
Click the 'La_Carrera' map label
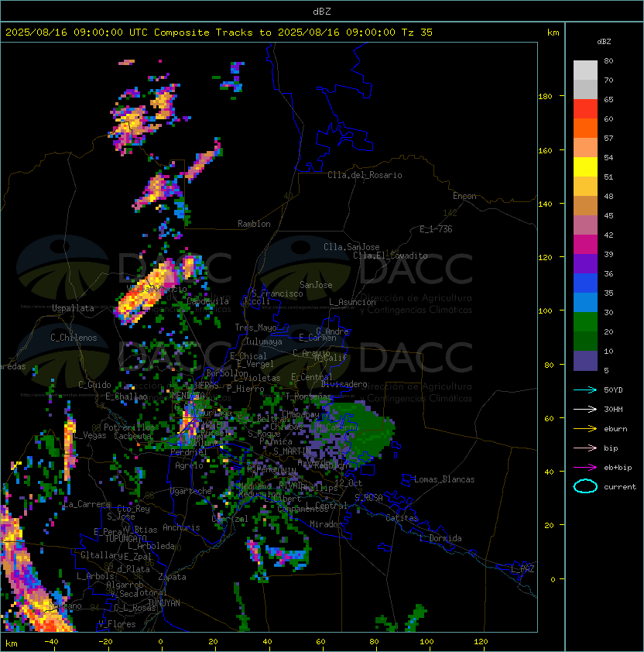[87, 504]
